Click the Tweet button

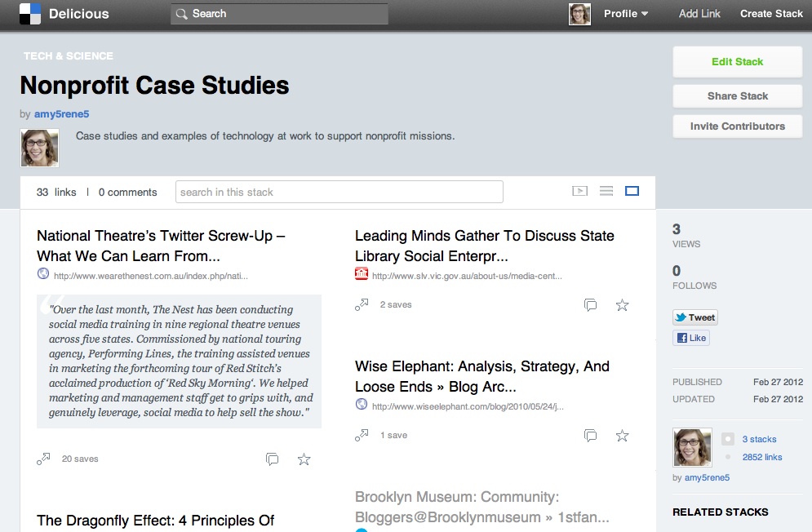click(695, 317)
